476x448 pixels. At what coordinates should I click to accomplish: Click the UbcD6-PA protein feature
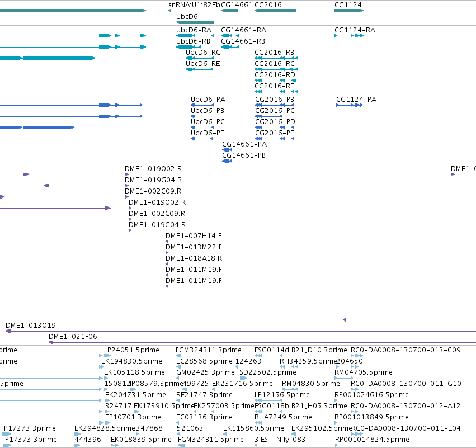pos(202,105)
